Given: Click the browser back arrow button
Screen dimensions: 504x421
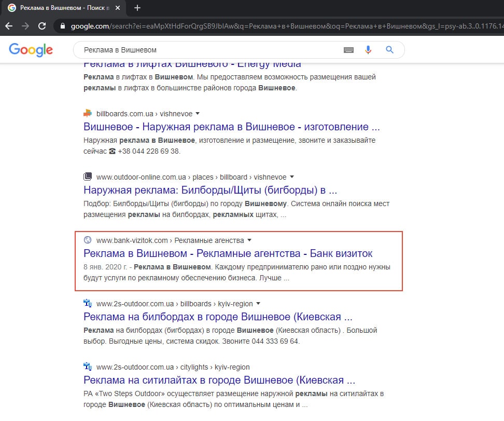Looking at the screenshot, I should pyautogui.click(x=9, y=26).
